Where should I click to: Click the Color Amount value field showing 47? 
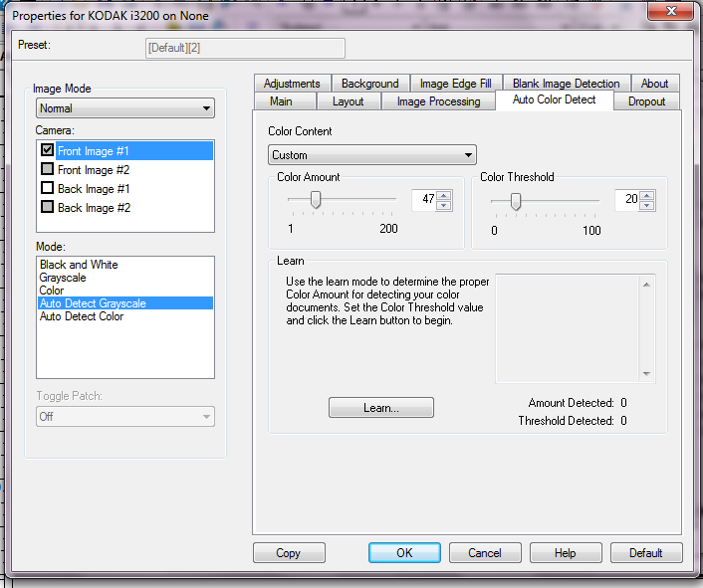click(x=424, y=200)
